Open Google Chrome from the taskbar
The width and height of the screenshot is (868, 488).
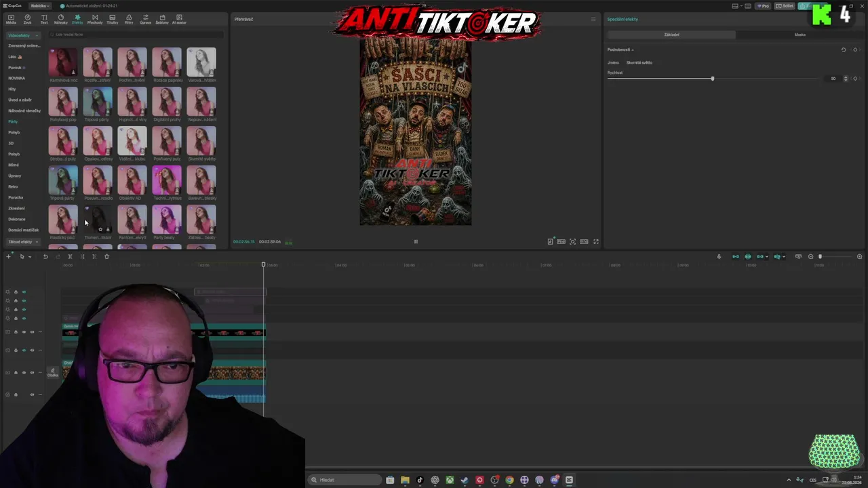(509, 480)
